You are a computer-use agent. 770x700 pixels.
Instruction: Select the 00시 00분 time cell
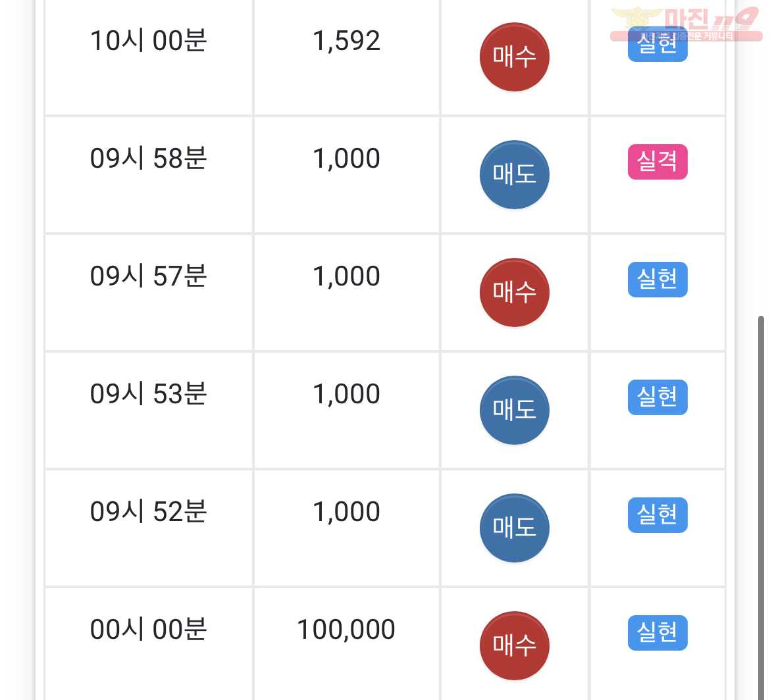[x=148, y=644]
